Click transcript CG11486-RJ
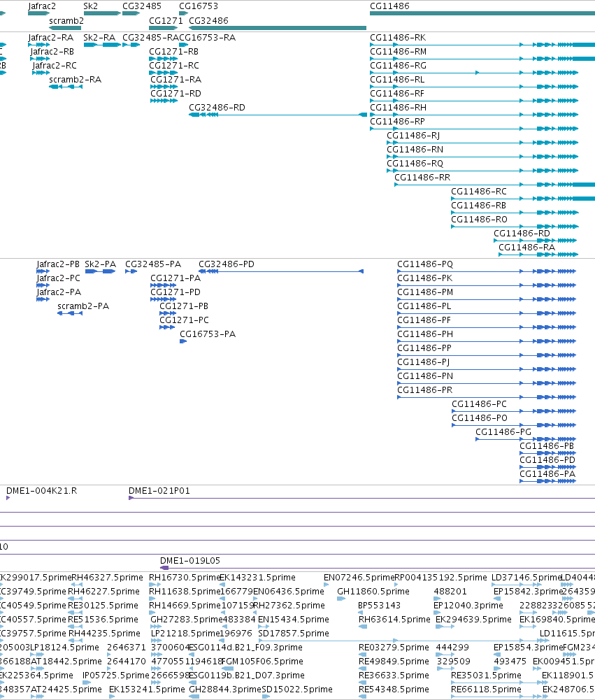The height and width of the screenshot is (700, 595). point(482,143)
